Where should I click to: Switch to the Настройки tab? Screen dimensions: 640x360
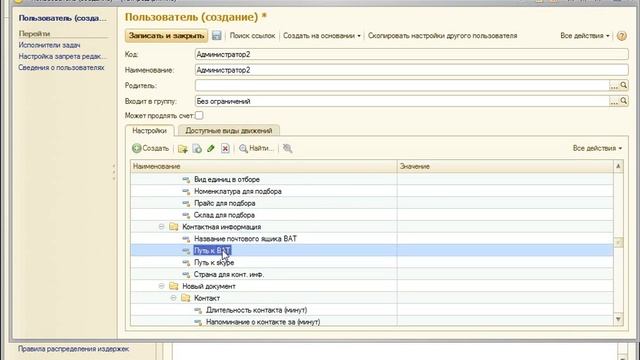point(149,131)
